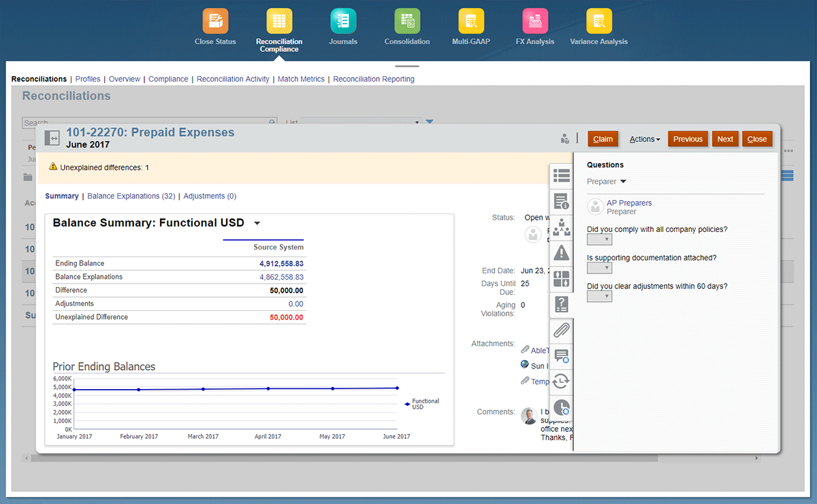
Task: Open the Journals module icon
Action: pyautogui.click(x=343, y=21)
